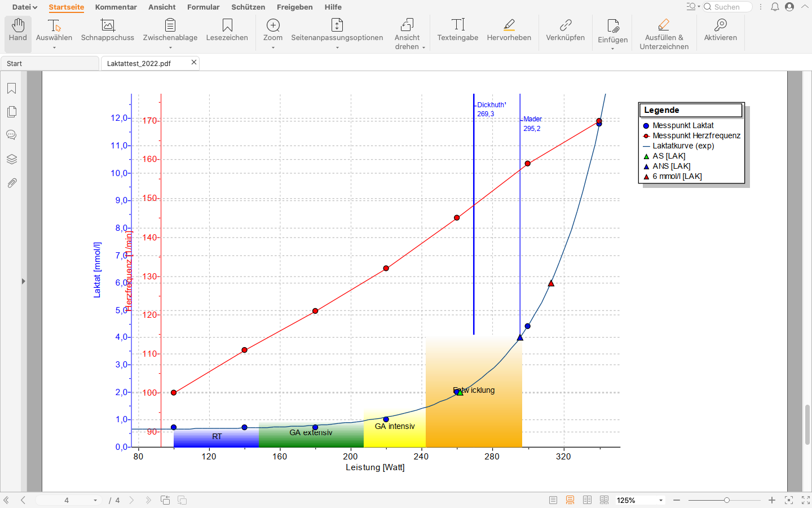The image size is (812, 508).
Task: Show the comments sidebar panel
Action: click(x=11, y=135)
